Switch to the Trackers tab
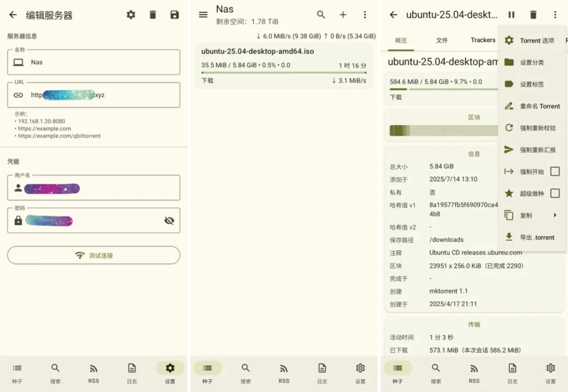Screen dimensions: 568x392 483,40
